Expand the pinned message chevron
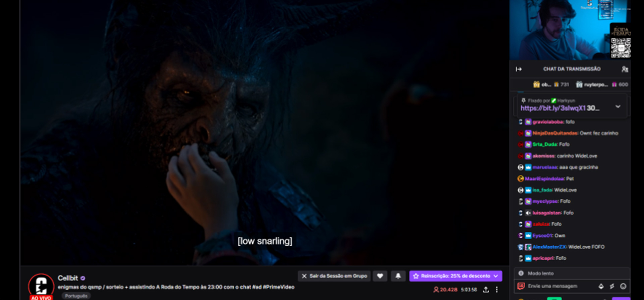The width and height of the screenshot is (644, 300). [x=618, y=107]
